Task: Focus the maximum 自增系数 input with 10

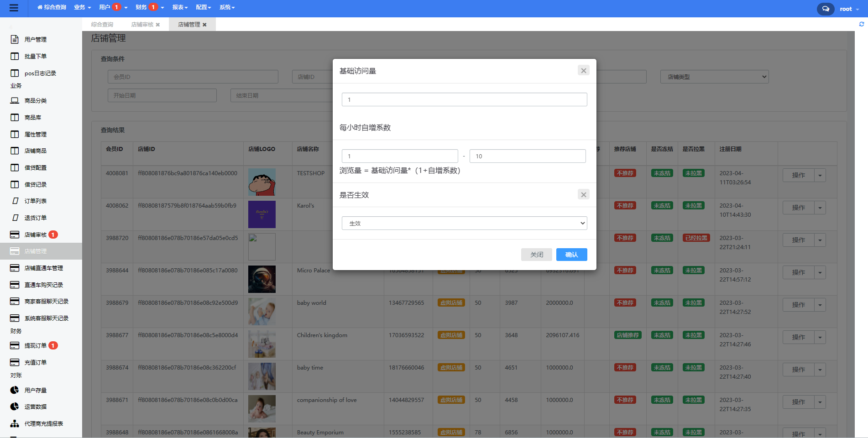Action: tap(528, 156)
